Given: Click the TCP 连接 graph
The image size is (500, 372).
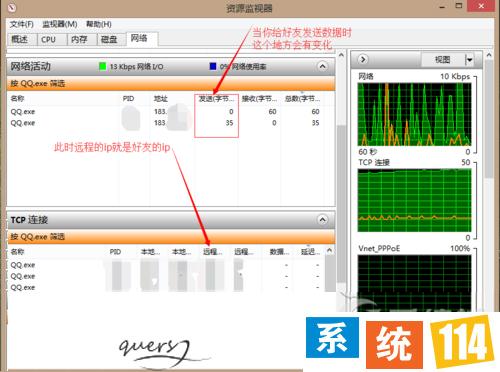Looking at the screenshot, I should click(414, 200).
